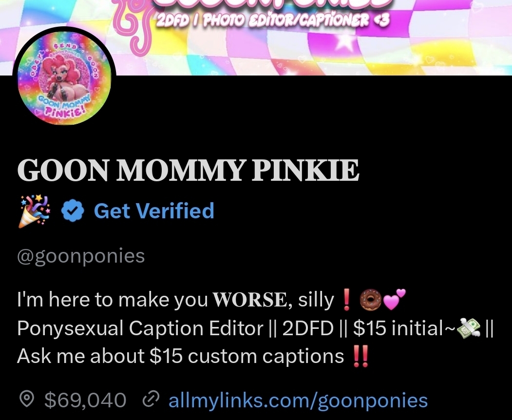Click the donut emoji in the bio
512x420 pixels.
click(369, 301)
